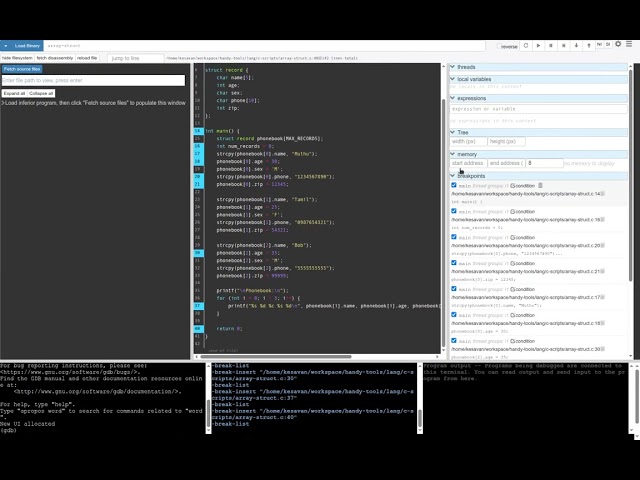Open the Load Binary dropdown arrow
The height and width of the screenshot is (480, 640).
click(x=6, y=46)
